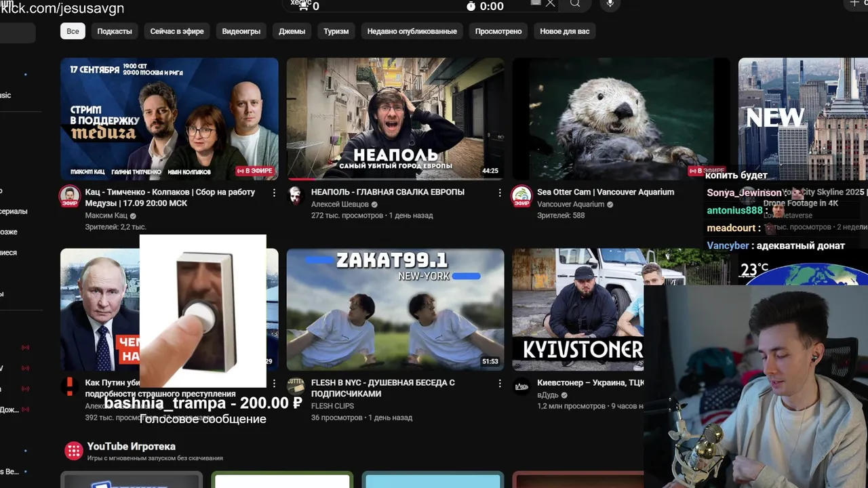Open the Meduza support stream thumbnail
Image resolution: width=868 pixels, height=488 pixels.
tap(170, 119)
